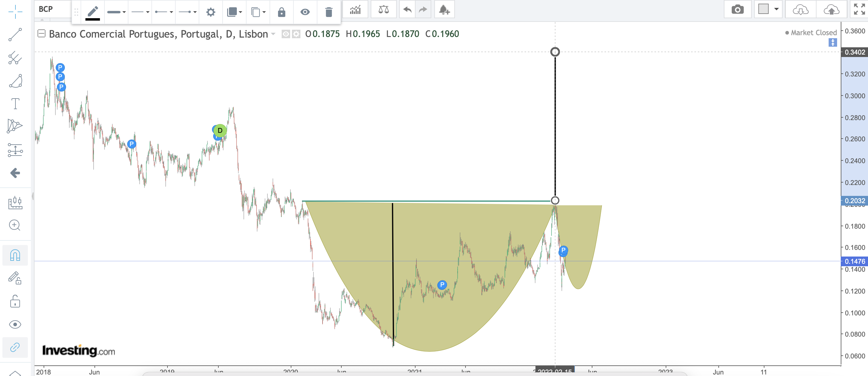Open the indicators chart icon

point(355,9)
